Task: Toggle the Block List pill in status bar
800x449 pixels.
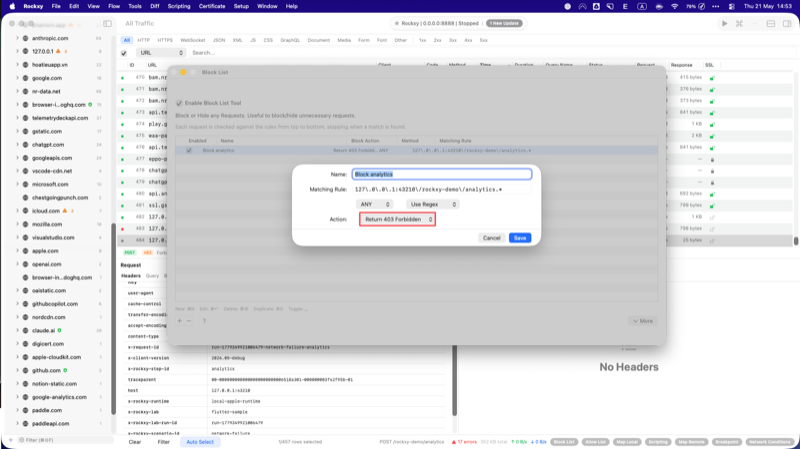Action: 564,442
